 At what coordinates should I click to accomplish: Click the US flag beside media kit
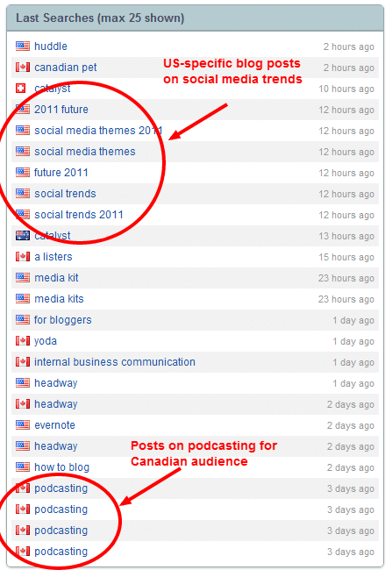coord(23,277)
